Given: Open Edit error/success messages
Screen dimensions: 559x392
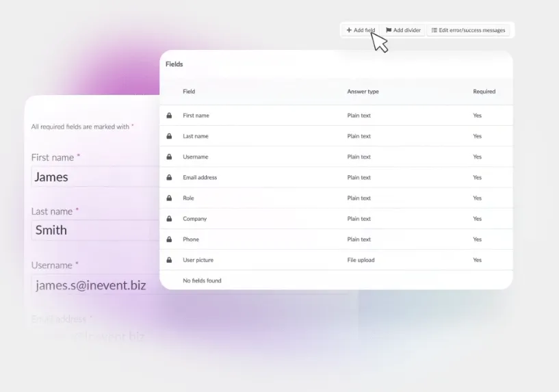Looking at the screenshot, I should pos(468,30).
